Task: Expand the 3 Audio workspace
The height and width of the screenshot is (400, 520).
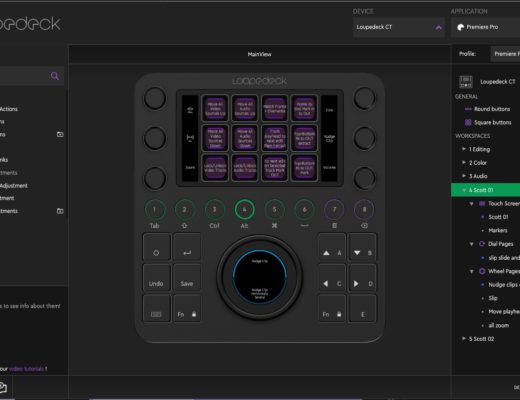Action: (x=464, y=176)
